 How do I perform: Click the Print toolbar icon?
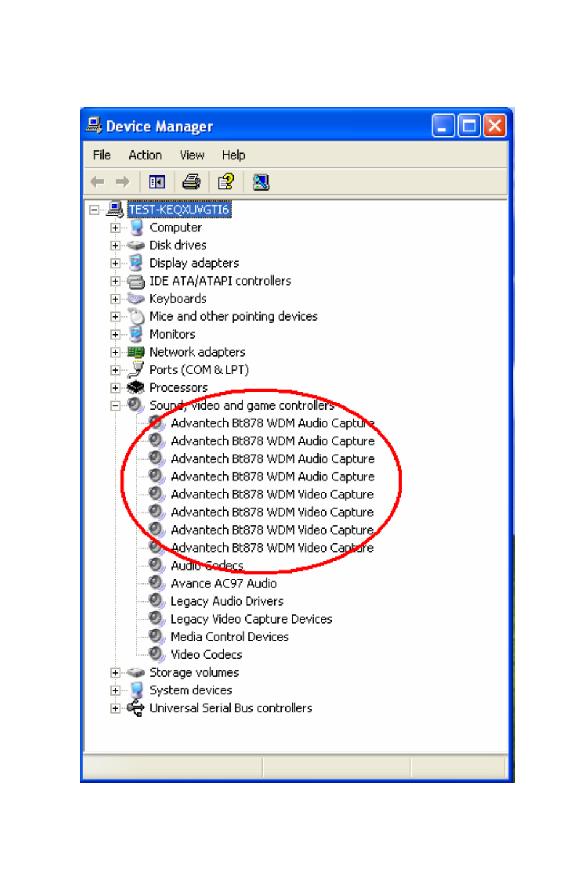click(x=191, y=182)
